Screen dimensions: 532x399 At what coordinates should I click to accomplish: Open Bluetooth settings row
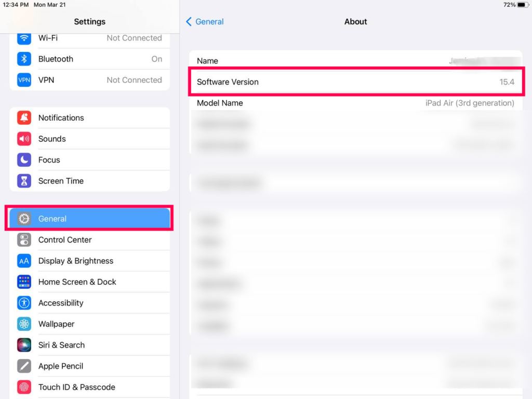coord(89,59)
